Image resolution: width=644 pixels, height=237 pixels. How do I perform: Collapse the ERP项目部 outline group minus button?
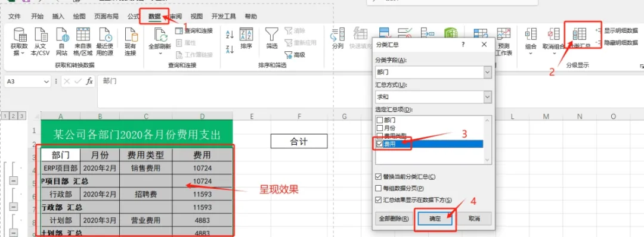click(13, 181)
